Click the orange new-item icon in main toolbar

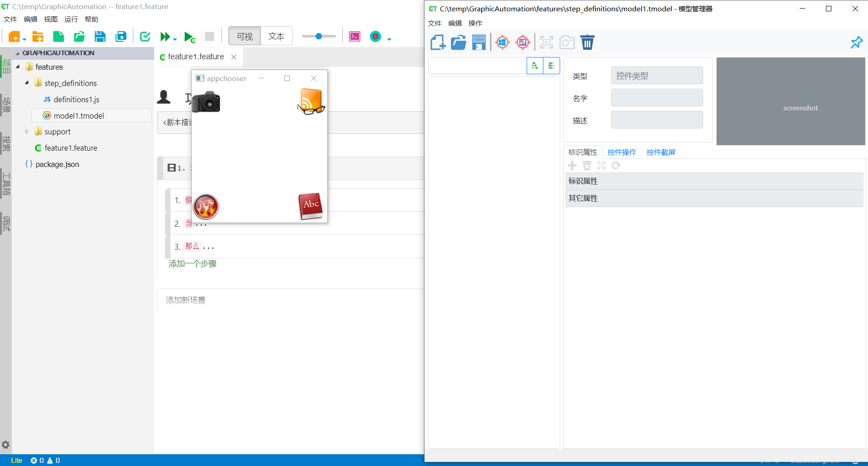tap(14, 37)
